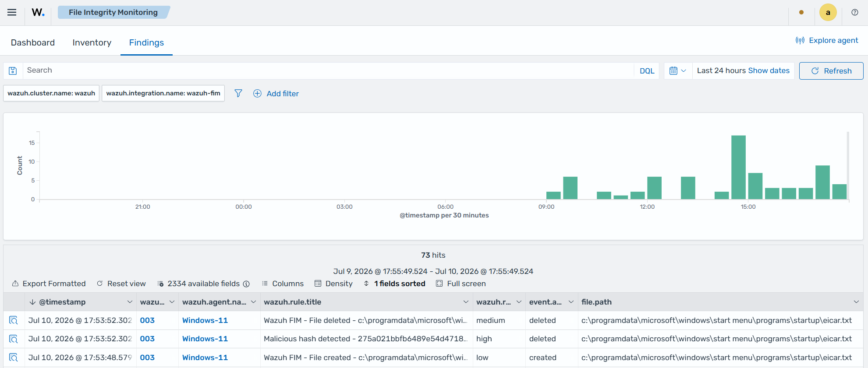Screen dimensions: 868x368
Task: Click the 'low' severity cell
Action: point(499,357)
